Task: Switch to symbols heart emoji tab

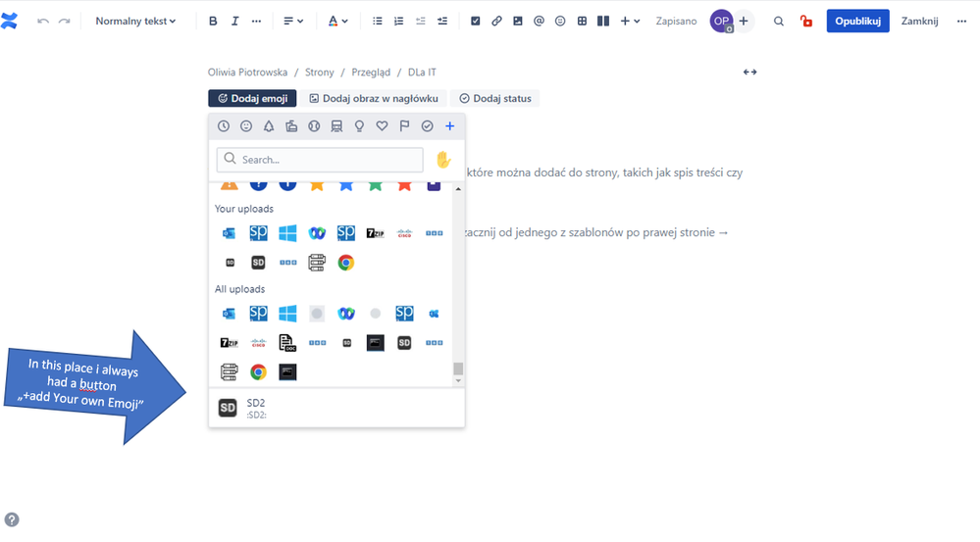Action: [382, 126]
